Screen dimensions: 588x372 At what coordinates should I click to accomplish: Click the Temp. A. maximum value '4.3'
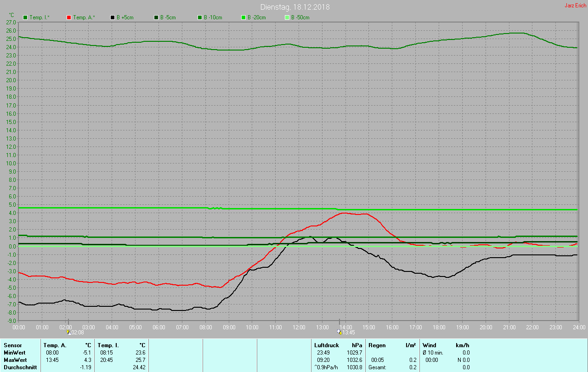[88, 360]
